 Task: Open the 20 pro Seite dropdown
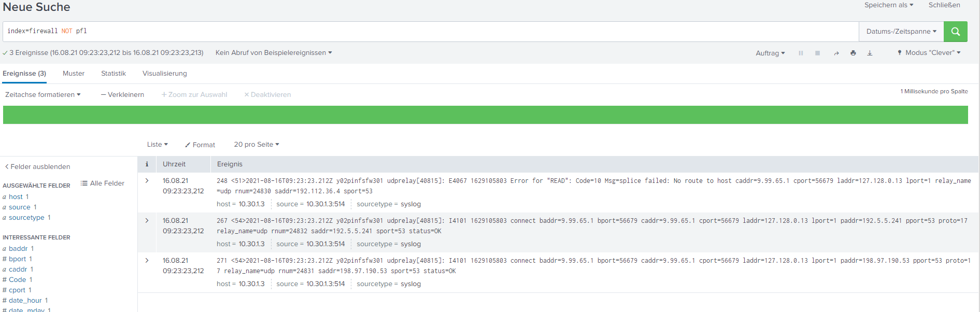point(256,145)
